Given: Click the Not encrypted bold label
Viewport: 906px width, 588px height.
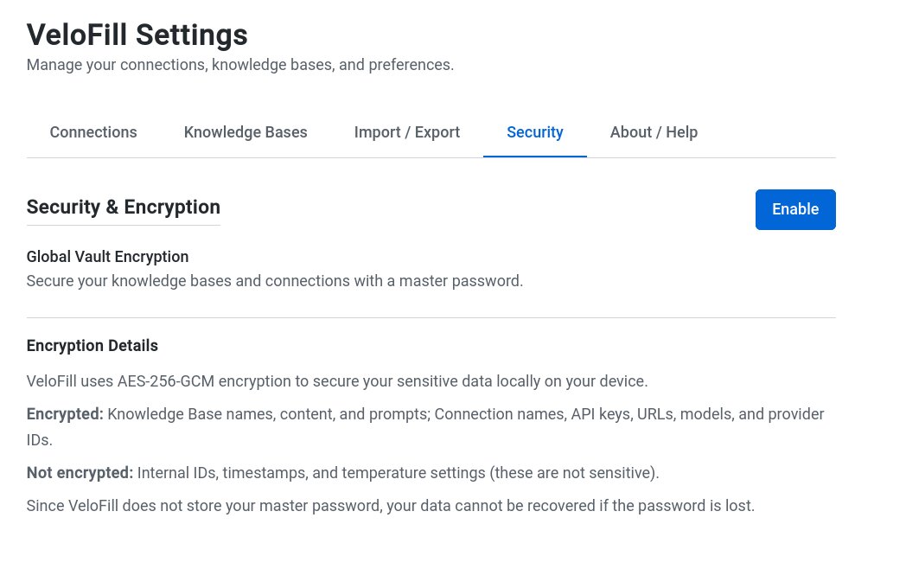Looking at the screenshot, I should coord(79,472).
